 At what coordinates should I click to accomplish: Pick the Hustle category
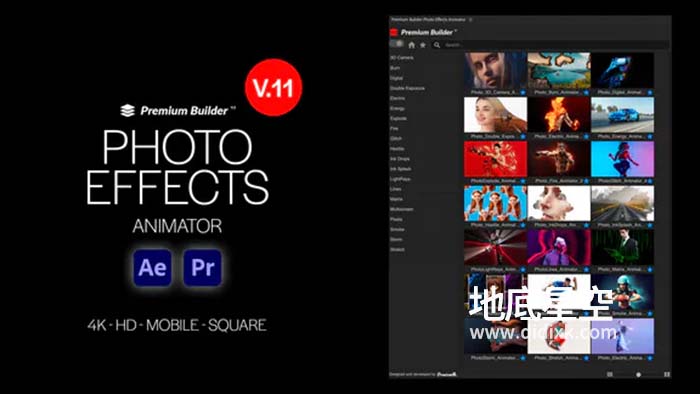397,149
